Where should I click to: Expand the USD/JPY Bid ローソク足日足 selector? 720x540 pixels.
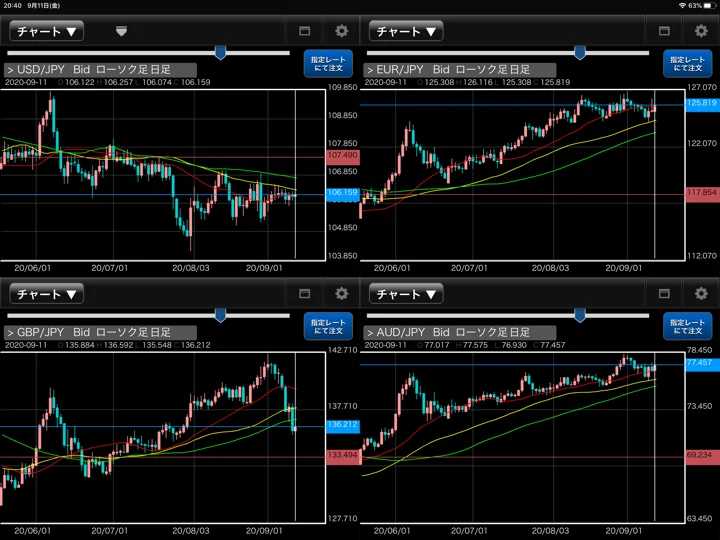[x=101, y=70]
